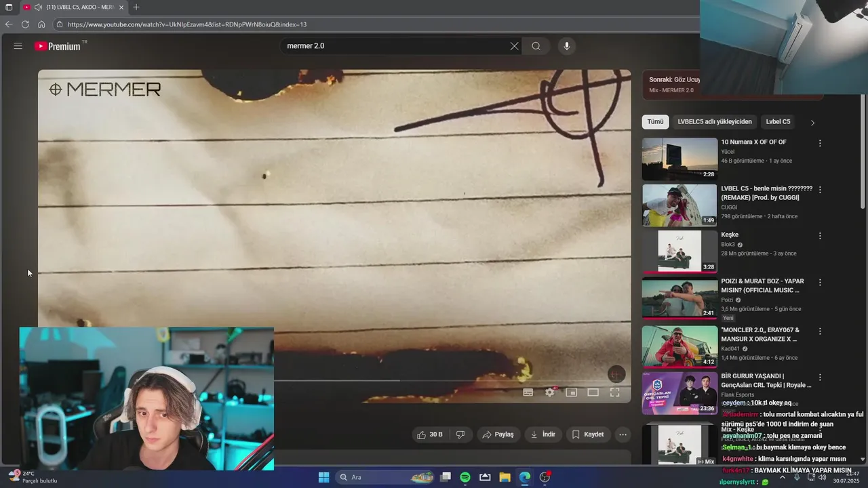Open OBS Studio from the taskbar

(x=545, y=477)
